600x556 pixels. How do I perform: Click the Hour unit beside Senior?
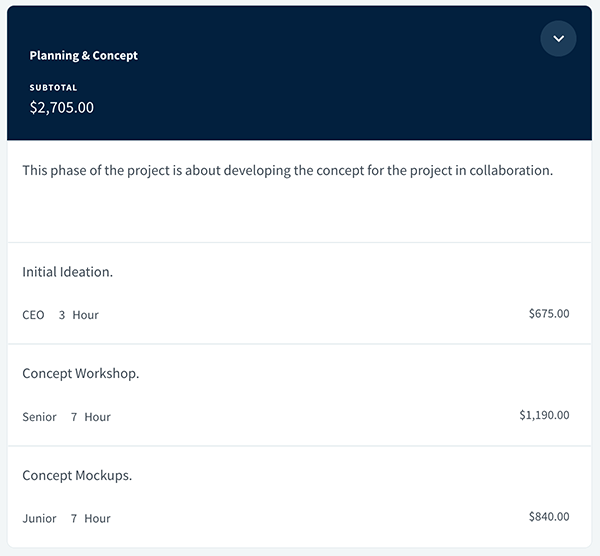click(97, 417)
